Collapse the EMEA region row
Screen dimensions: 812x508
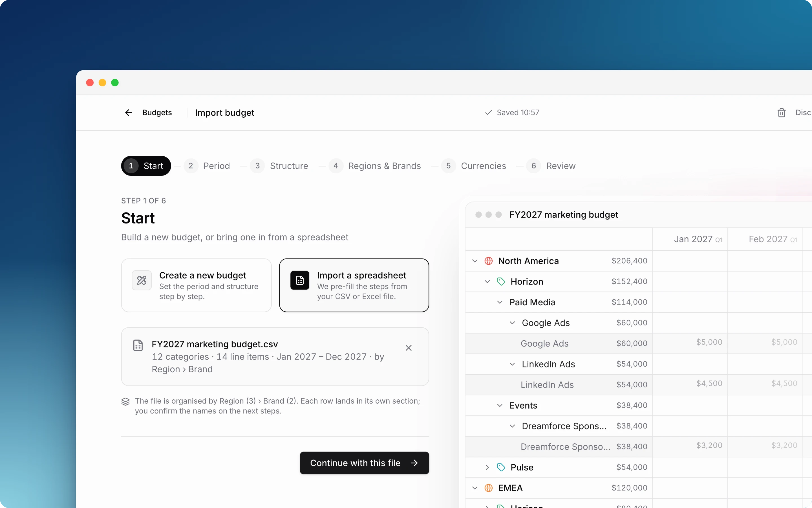(x=475, y=488)
